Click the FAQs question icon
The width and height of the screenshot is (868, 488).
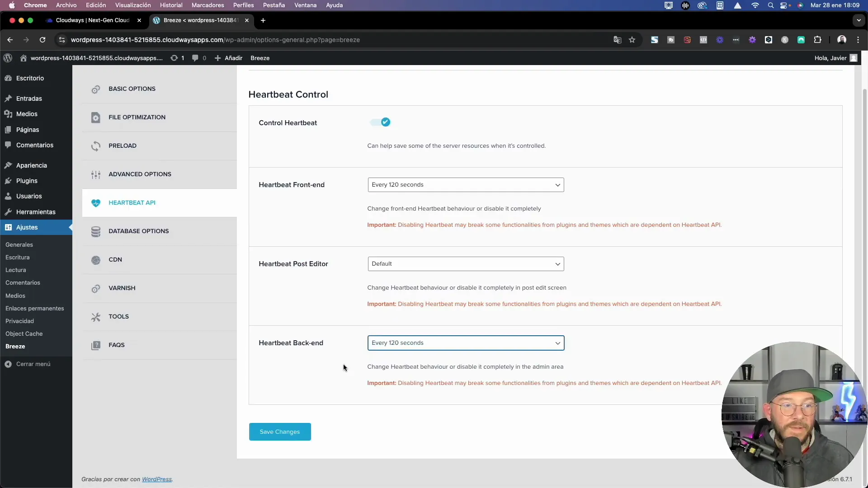click(x=96, y=345)
